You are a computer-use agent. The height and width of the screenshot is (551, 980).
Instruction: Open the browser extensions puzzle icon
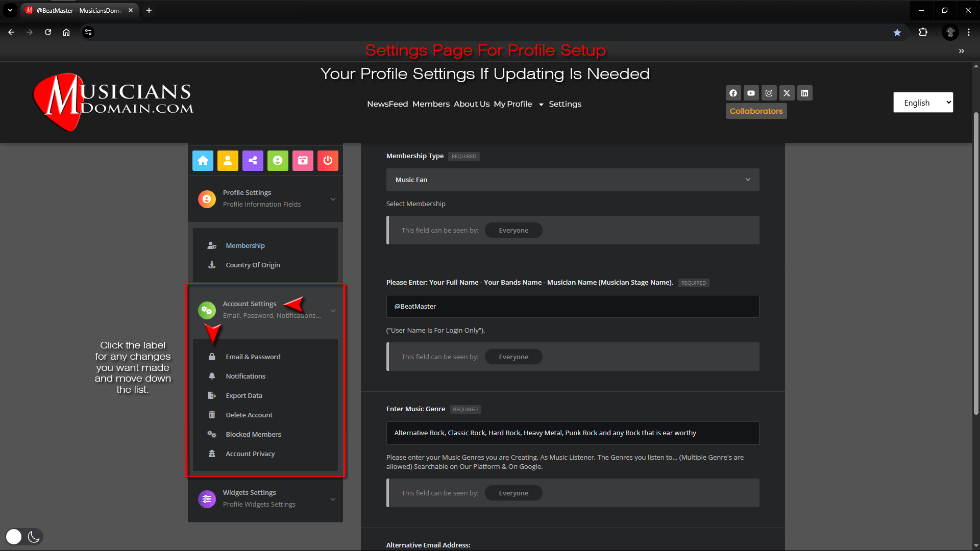[x=923, y=32]
